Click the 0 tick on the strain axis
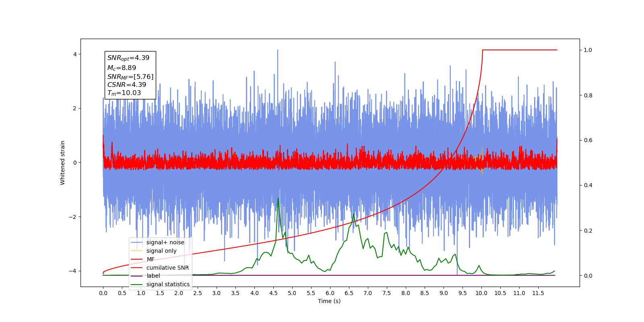 74,163
